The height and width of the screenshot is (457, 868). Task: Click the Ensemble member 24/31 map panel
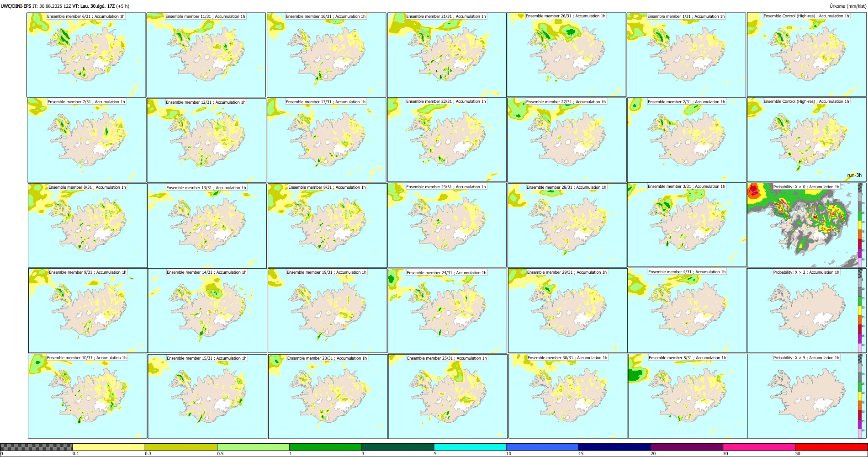coord(447,311)
